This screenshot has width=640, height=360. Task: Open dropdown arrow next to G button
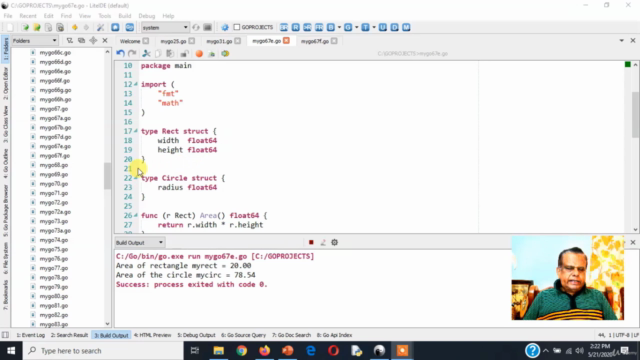coord(356,27)
